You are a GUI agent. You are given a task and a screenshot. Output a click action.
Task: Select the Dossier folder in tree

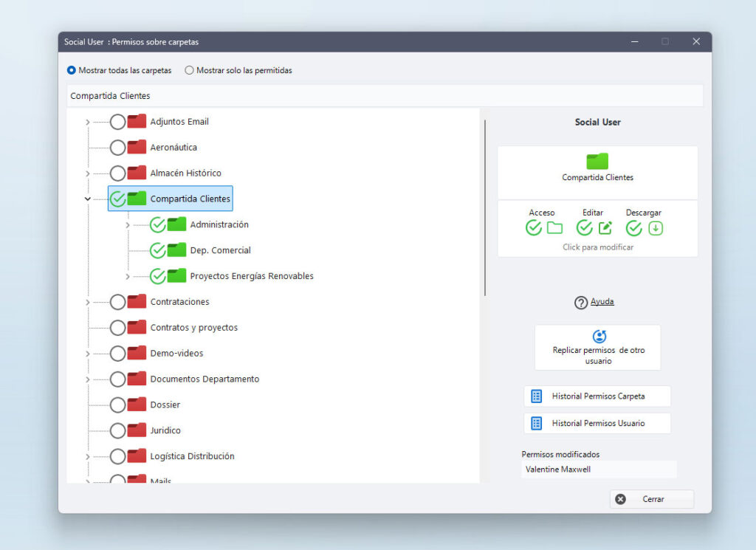[165, 405]
